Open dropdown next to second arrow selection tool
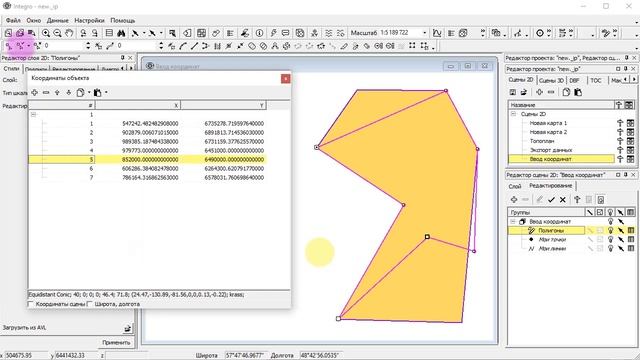640x360 pixels. tap(161, 33)
